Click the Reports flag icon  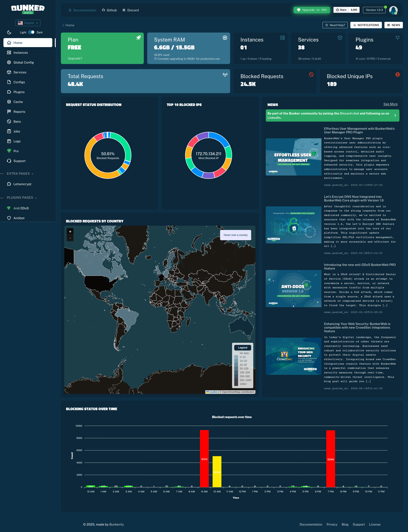pos(9,112)
